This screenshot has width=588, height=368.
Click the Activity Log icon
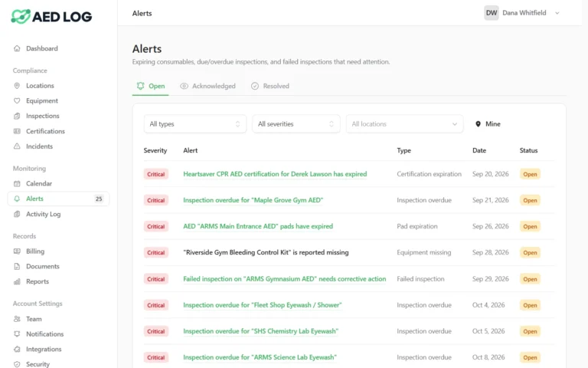click(x=17, y=214)
